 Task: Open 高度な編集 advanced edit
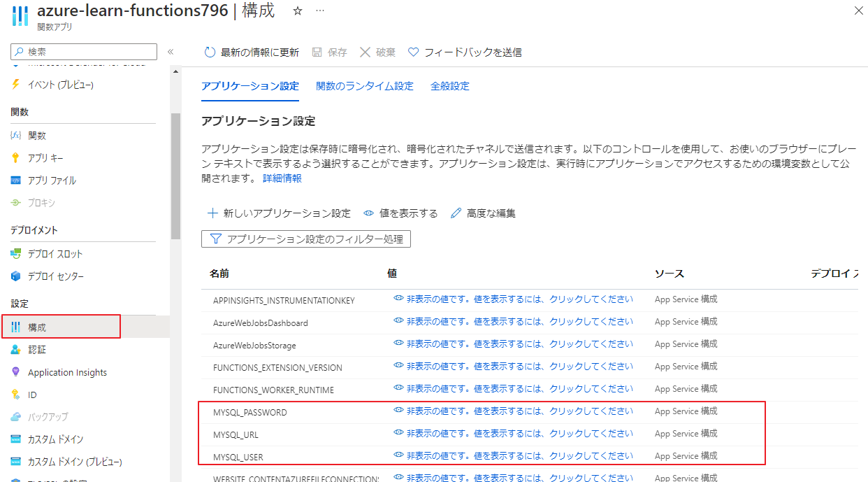point(484,213)
